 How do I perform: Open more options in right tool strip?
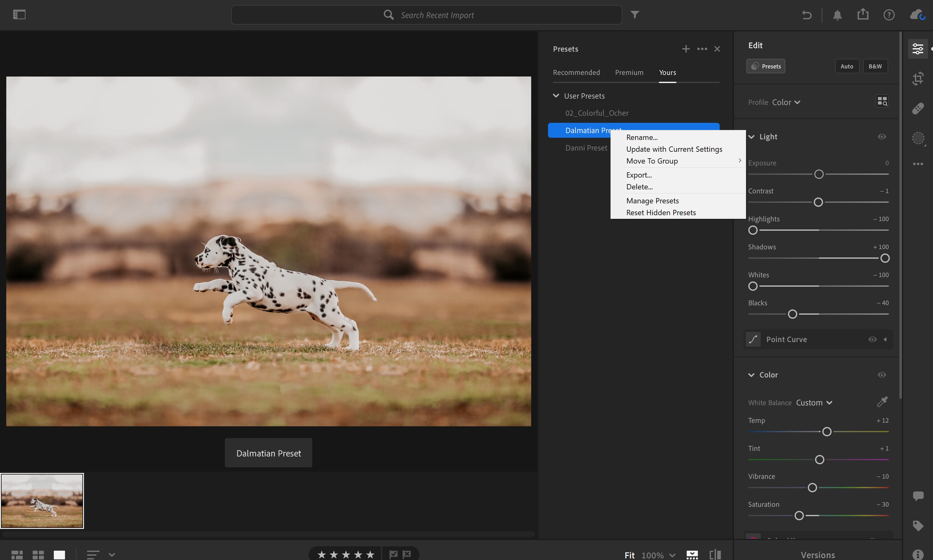918,164
